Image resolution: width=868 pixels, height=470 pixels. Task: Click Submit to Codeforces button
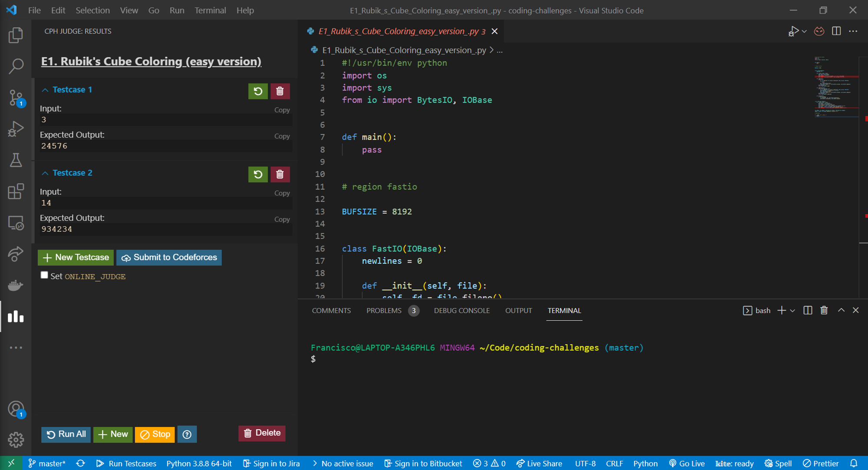[169, 257]
